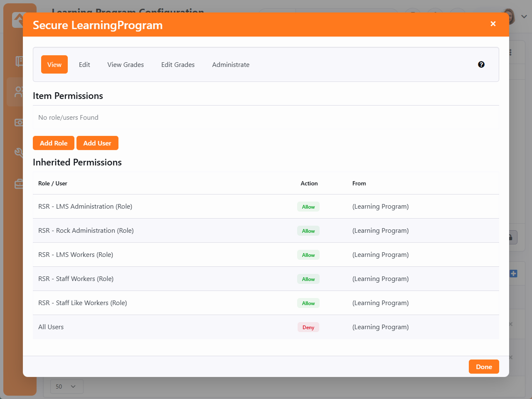Click Done to finish
This screenshot has height=399, width=532.
click(484, 367)
